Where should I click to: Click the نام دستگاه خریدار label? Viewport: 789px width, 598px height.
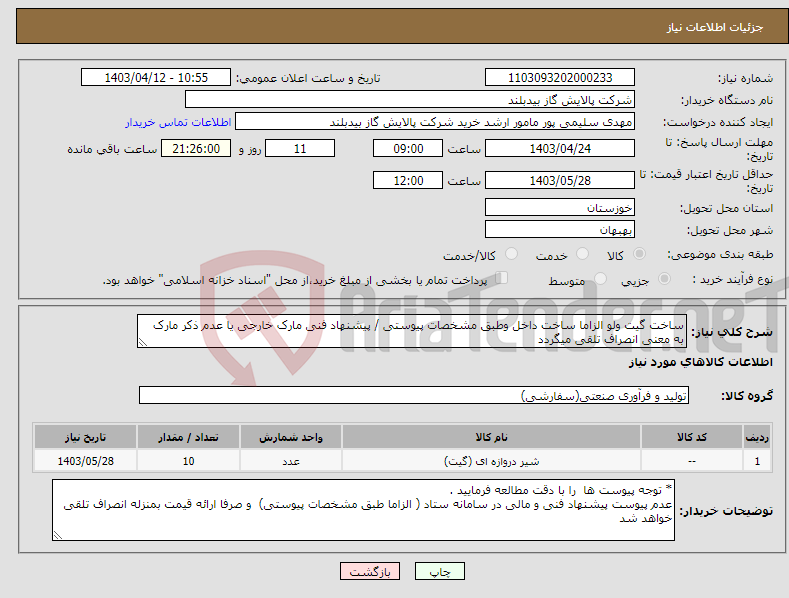coord(727,100)
